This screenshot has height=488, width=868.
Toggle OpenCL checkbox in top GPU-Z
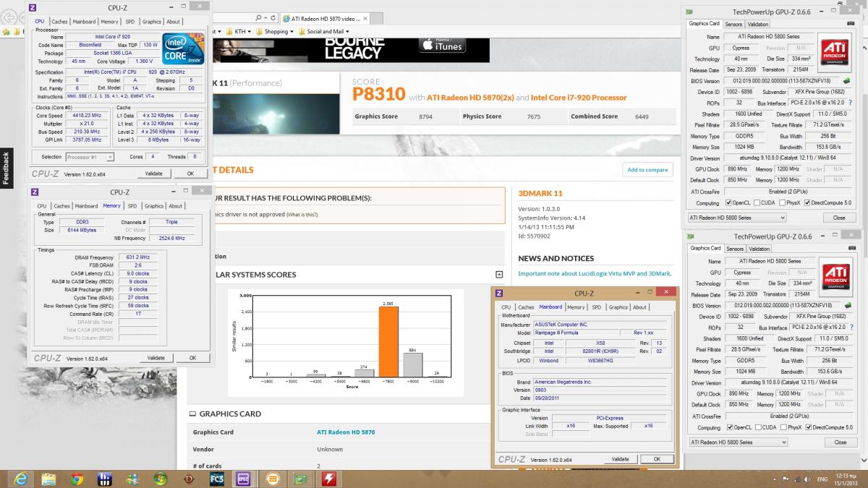click(729, 202)
